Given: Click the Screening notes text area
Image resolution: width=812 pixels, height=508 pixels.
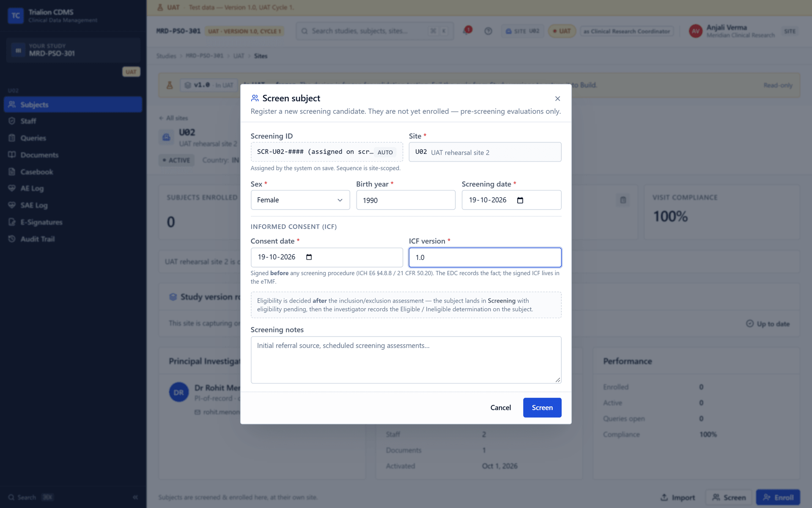Looking at the screenshot, I should [406, 360].
